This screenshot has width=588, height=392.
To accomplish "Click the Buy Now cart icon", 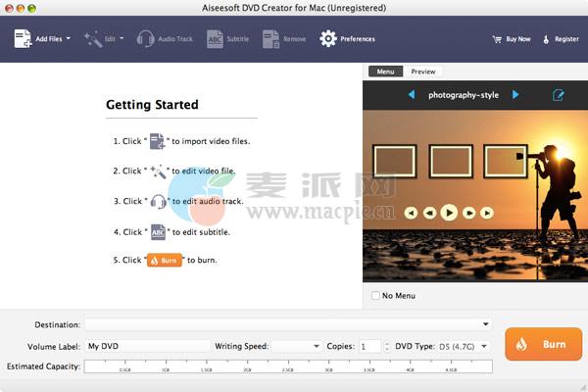I will coord(497,39).
